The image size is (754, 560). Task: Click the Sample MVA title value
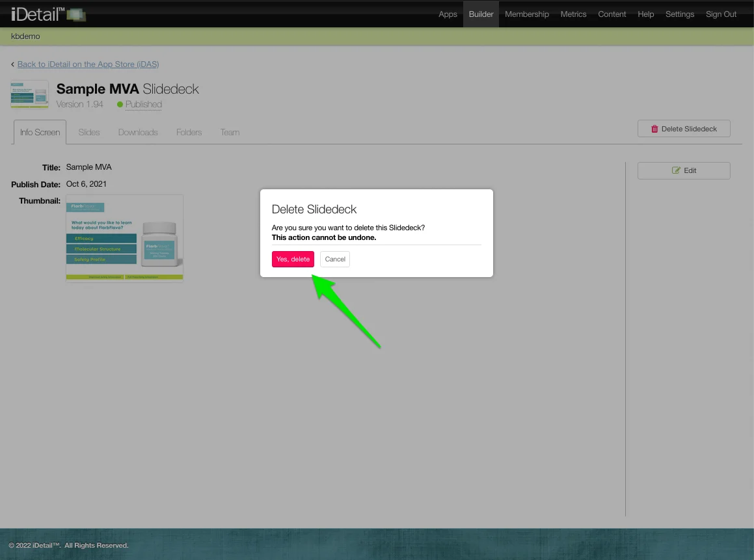(x=88, y=167)
